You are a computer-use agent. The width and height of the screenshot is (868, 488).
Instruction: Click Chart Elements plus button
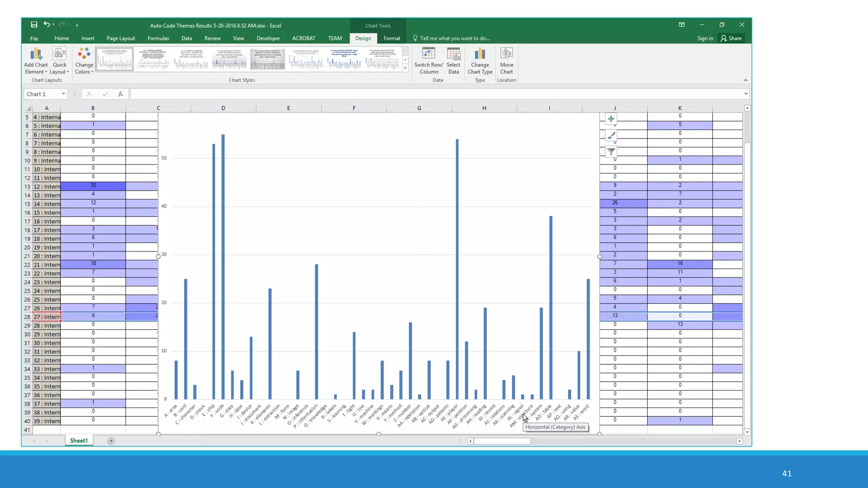coord(611,119)
